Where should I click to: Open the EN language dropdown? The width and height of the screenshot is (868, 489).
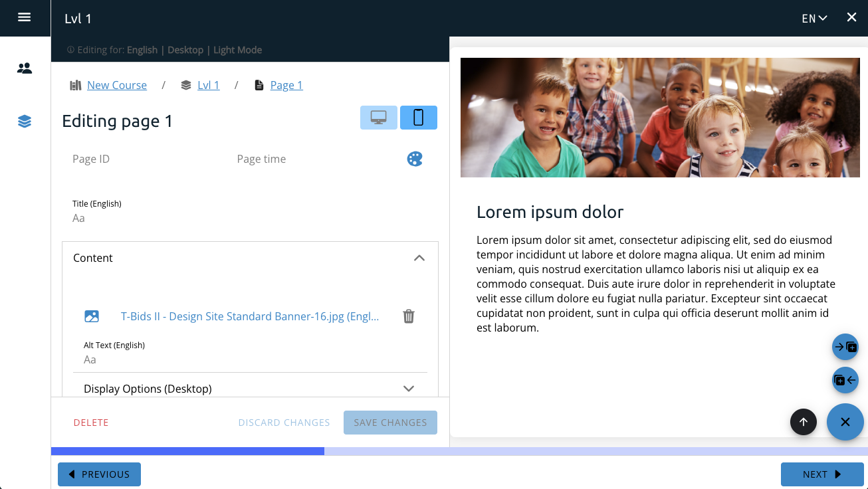[814, 19]
